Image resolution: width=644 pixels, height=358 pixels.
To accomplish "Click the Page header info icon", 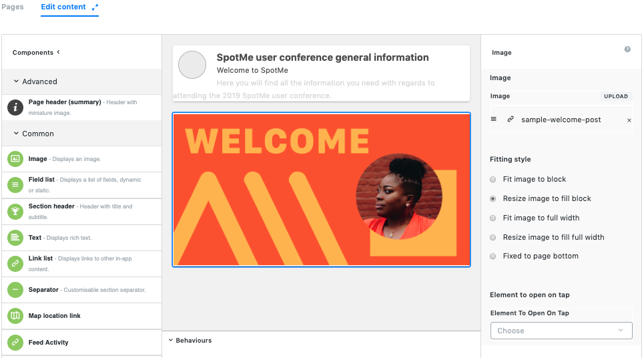I will (15, 108).
